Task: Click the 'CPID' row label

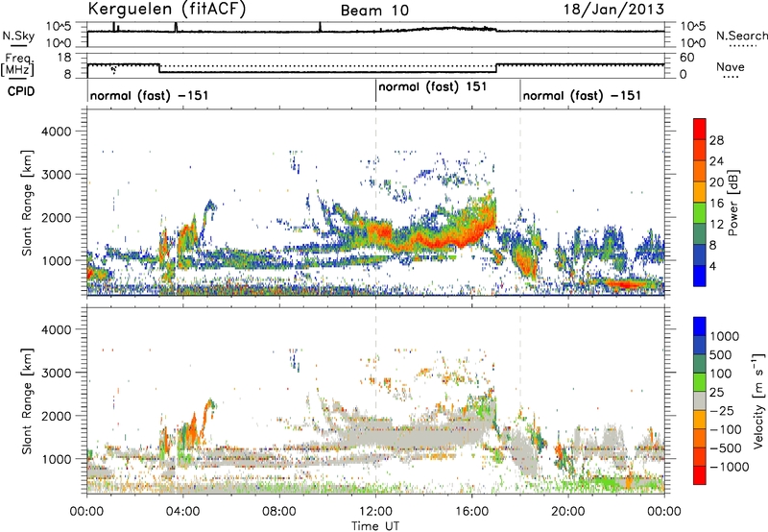Action: 21,91
